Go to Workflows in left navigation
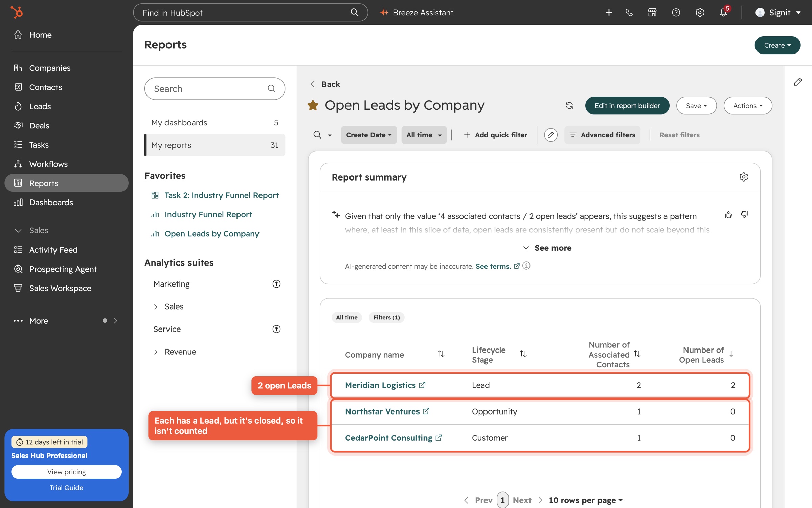Viewport: 812px width, 508px height. click(66, 164)
